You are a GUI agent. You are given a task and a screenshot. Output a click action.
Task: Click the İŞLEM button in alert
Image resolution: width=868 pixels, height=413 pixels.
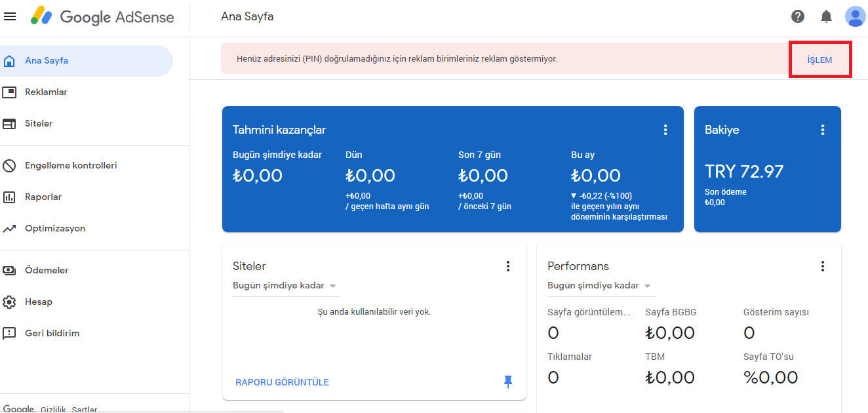[819, 60]
